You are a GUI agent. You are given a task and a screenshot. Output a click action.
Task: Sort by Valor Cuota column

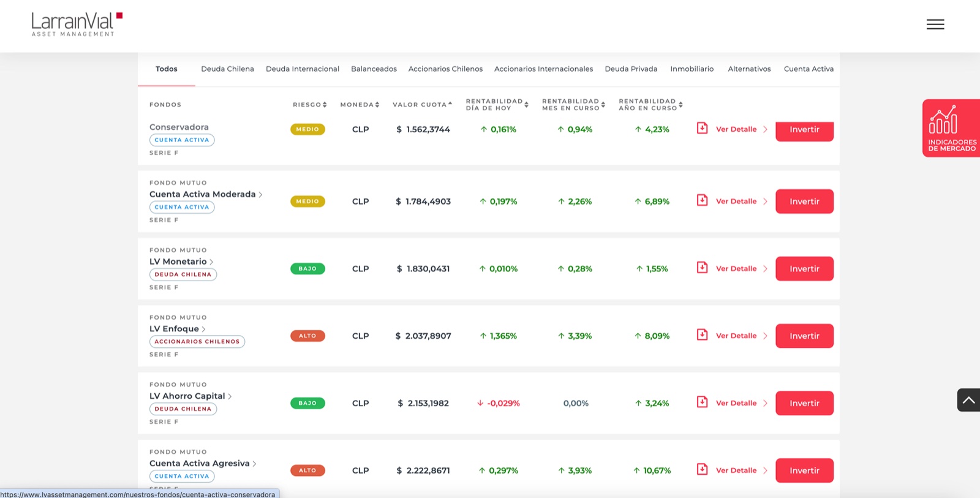423,105
